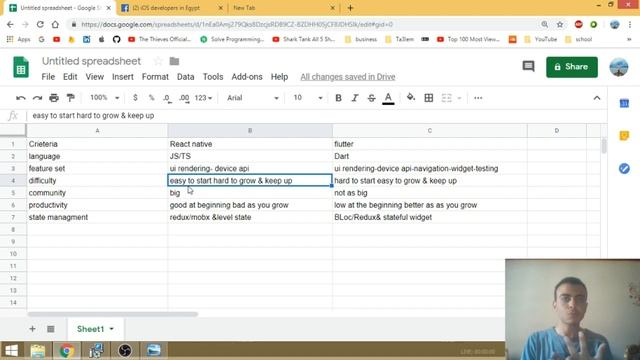Click the Untitled spreadsheet title field
The height and width of the screenshot is (360, 640).
(x=91, y=61)
